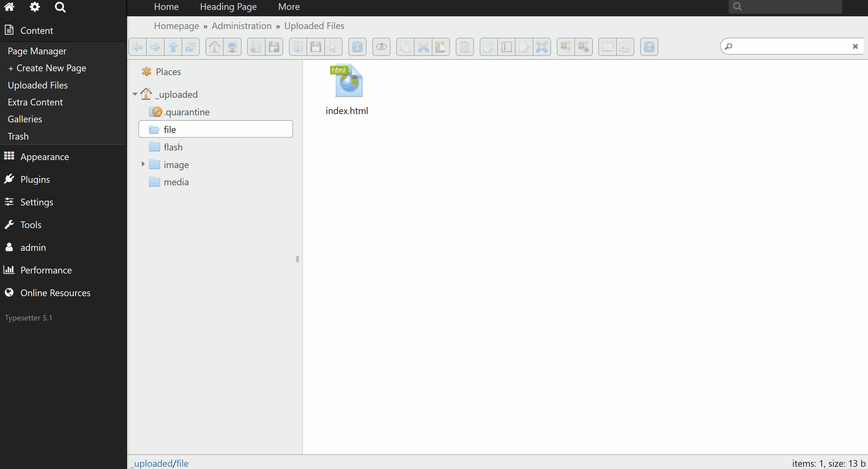Click the Extract archive toolbar icon
This screenshot has height=469, width=868.
[566, 47]
